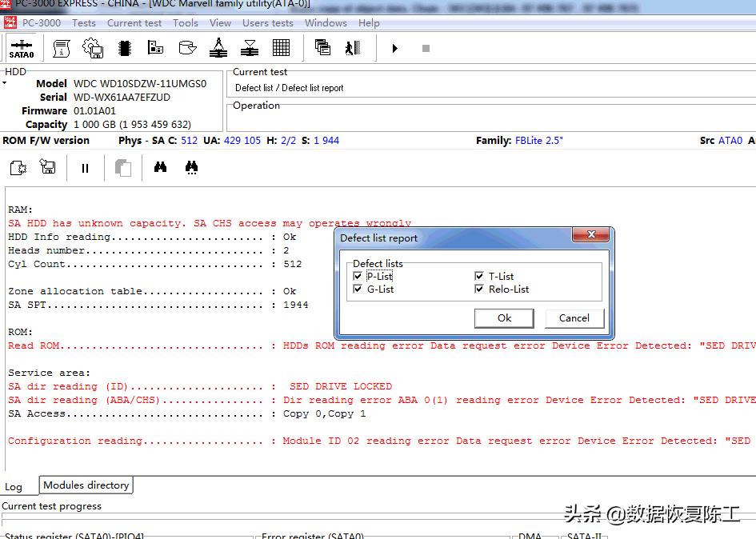Expand the Windows menu

pyautogui.click(x=326, y=23)
